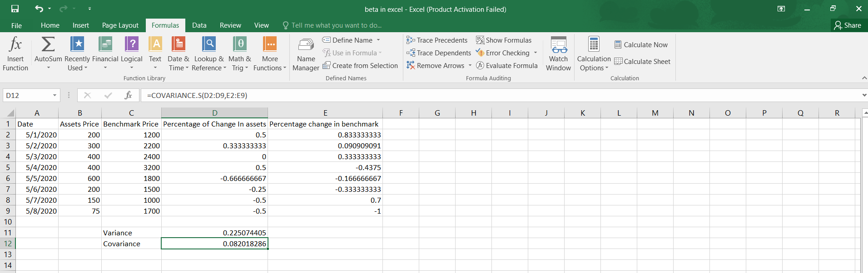Select the Covariance label cell
The height and width of the screenshot is (273, 868).
point(131,244)
